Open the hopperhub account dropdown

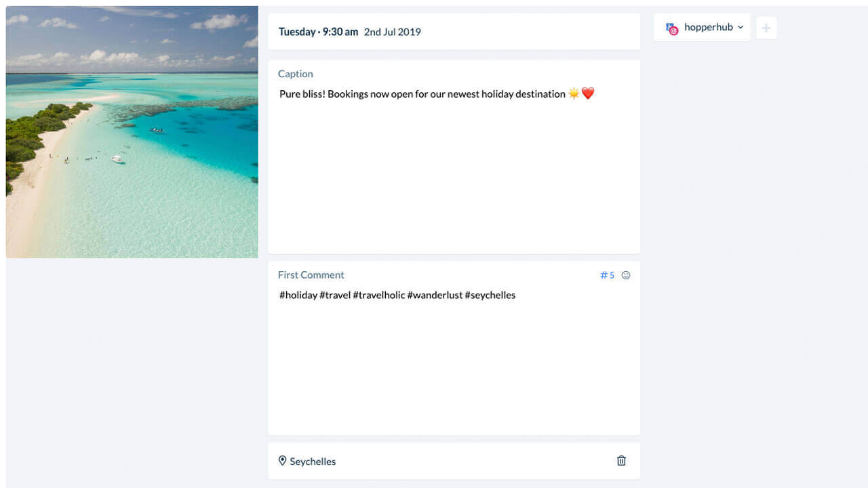(x=709, y=28)
